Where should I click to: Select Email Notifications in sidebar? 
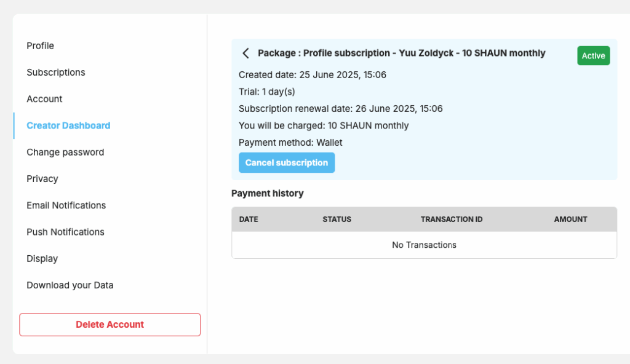click(x=66, y=205)
